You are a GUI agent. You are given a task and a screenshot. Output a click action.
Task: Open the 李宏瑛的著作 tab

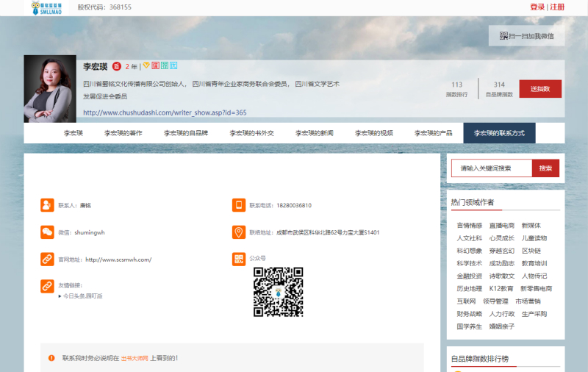(122, 133)
